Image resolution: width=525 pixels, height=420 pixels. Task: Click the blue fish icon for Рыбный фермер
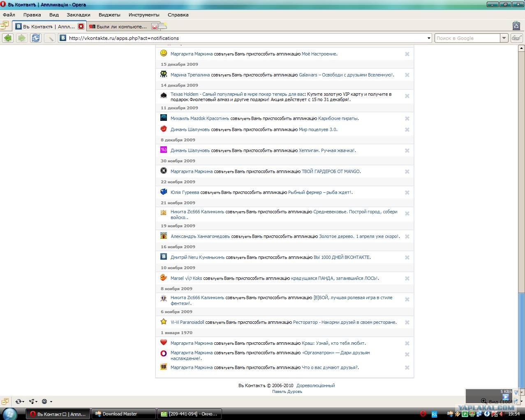pyautogui.click(x=164, y=192)
